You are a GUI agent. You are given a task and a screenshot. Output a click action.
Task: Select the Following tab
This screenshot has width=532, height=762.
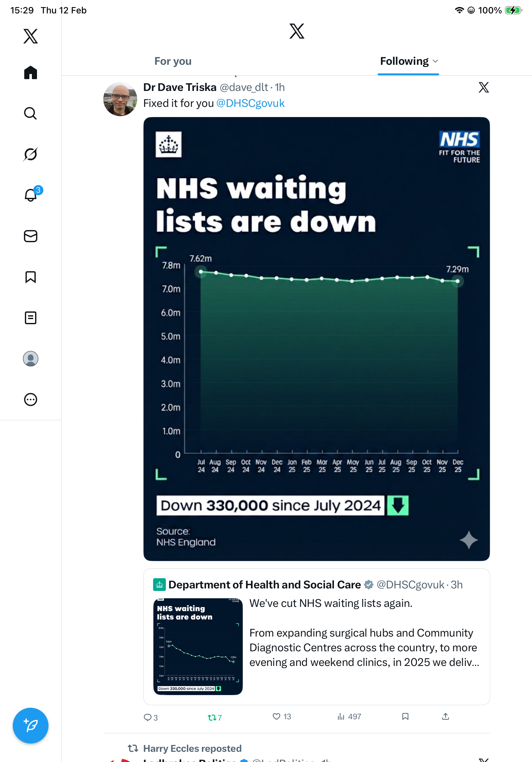pos(404,61)
